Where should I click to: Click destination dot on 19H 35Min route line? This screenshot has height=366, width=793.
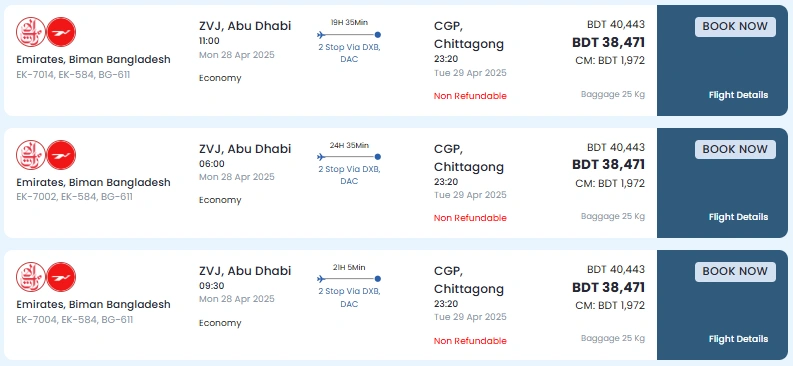click(x=378, y=35)
